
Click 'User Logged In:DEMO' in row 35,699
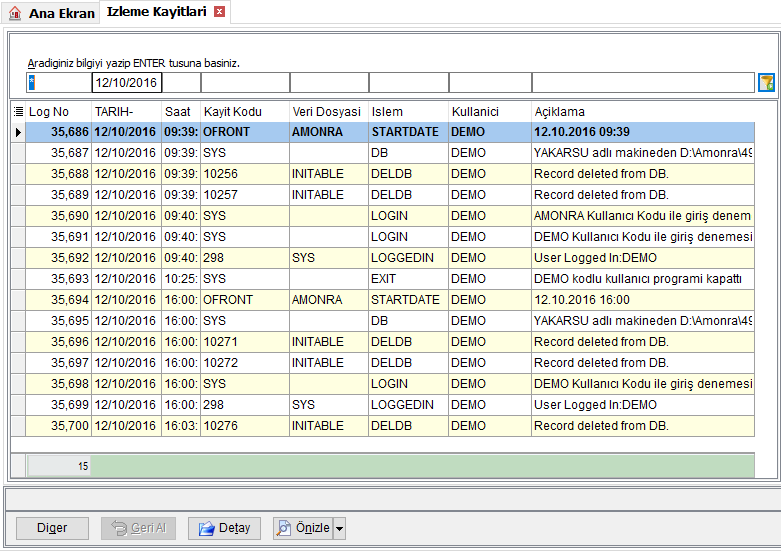click(x=595, y=405)
